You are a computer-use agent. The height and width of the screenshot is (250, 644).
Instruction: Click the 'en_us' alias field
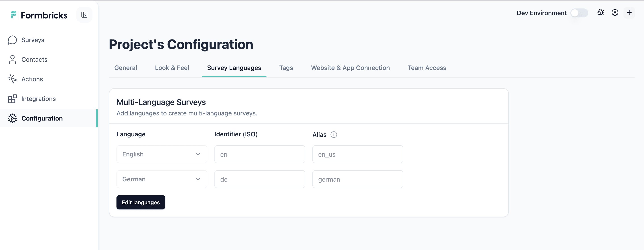358,154
